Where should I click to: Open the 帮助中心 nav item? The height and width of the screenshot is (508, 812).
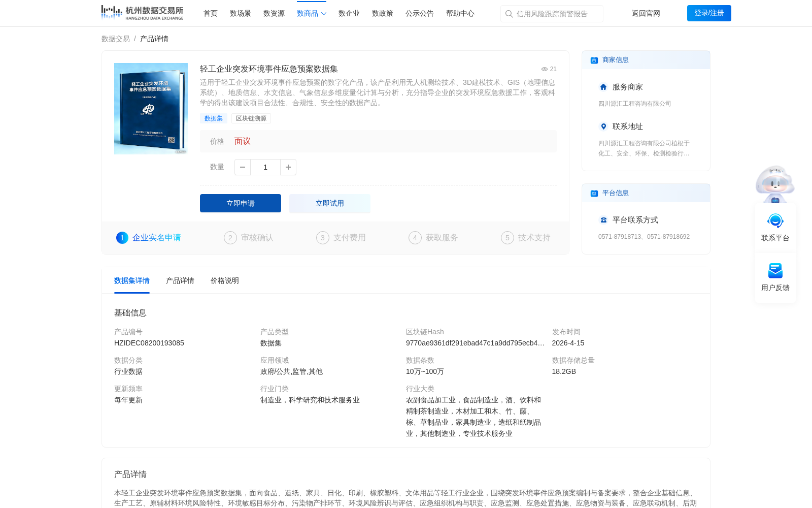[460, 14]
